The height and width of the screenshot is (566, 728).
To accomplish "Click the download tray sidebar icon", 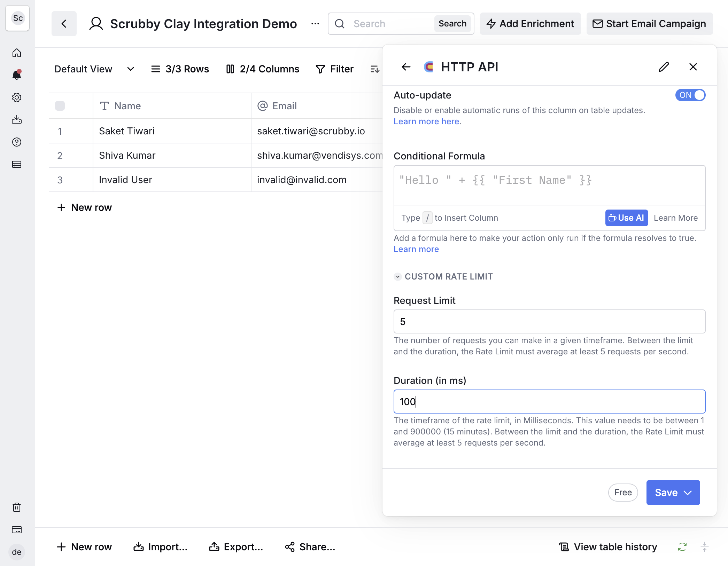I will 17,120.
